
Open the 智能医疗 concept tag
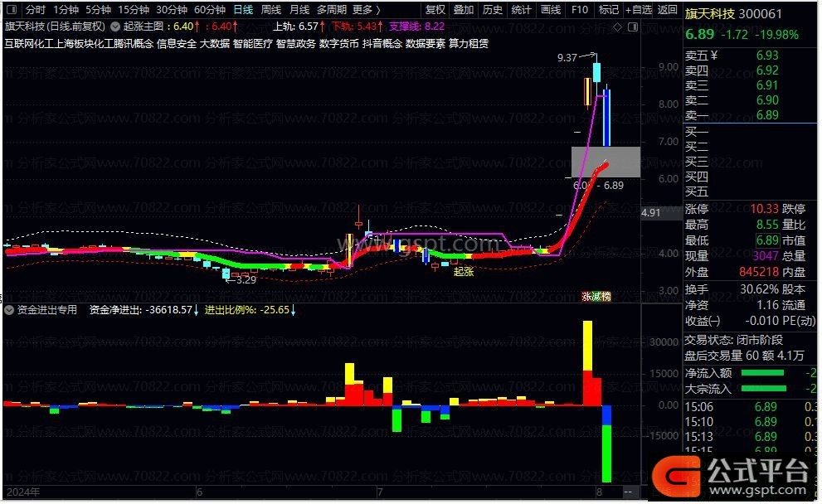(253, 43)
